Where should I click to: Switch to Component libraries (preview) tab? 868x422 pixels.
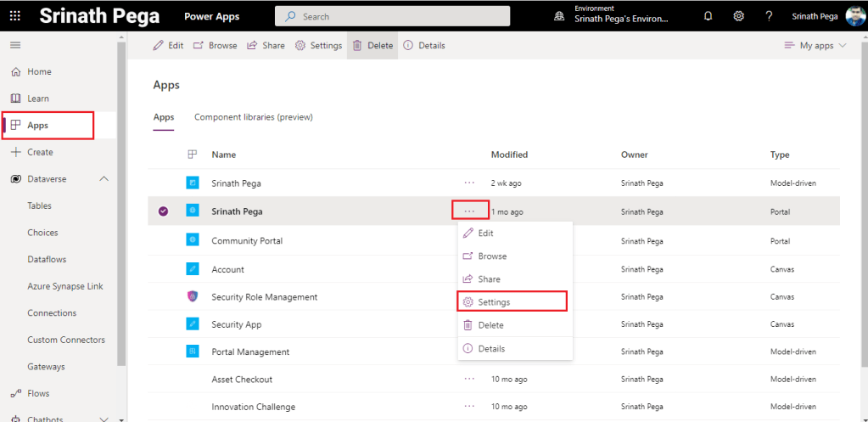point(253,117)
